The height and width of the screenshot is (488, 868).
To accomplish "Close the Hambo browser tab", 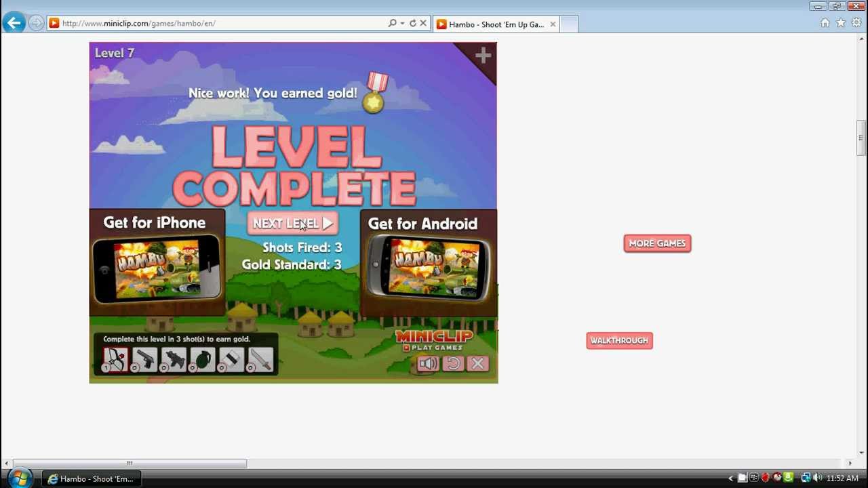I will [x=553, y=24].
